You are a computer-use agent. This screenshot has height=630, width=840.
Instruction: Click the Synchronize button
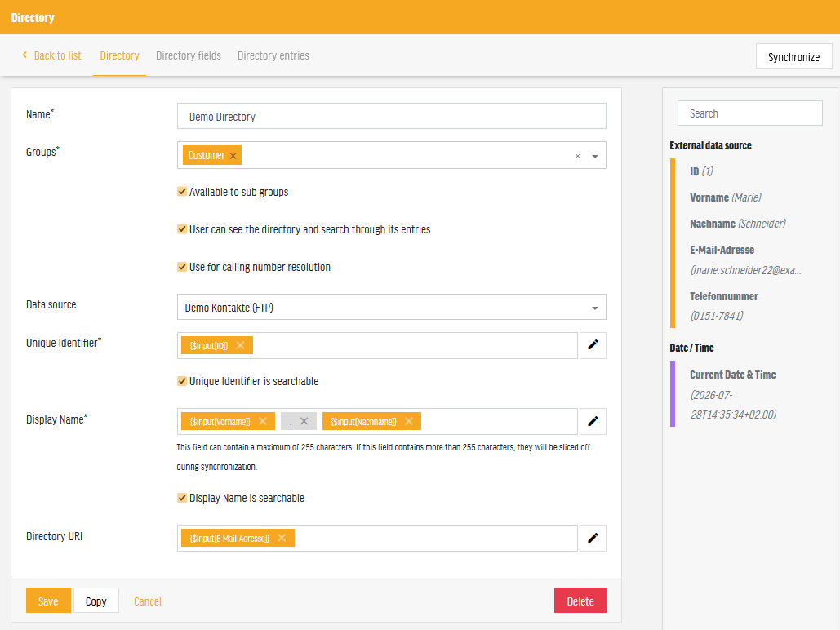[x=794, y=56]
